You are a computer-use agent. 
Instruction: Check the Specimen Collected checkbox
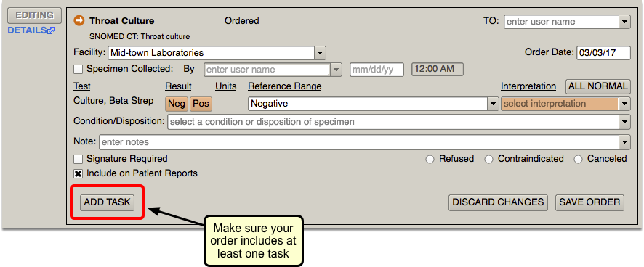78,70
